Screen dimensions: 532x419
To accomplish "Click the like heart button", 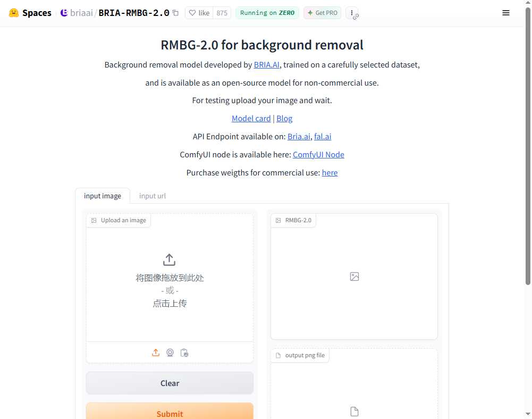I will (199, 13).
